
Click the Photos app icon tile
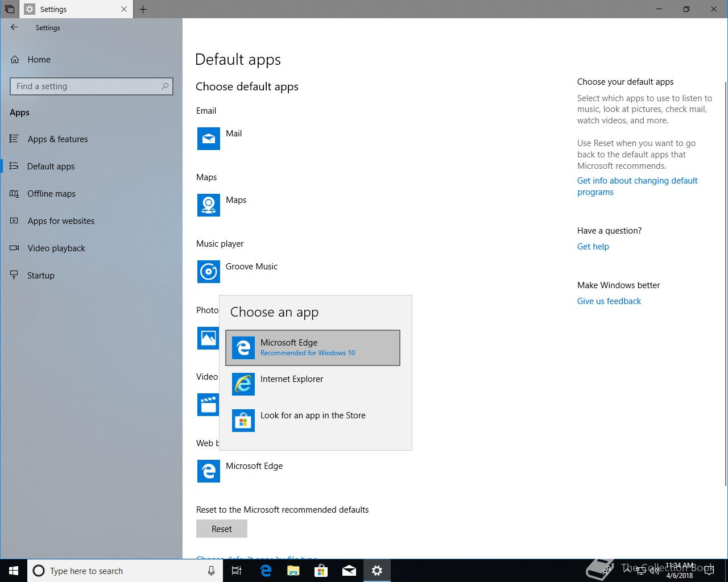[x=208, y=338]
